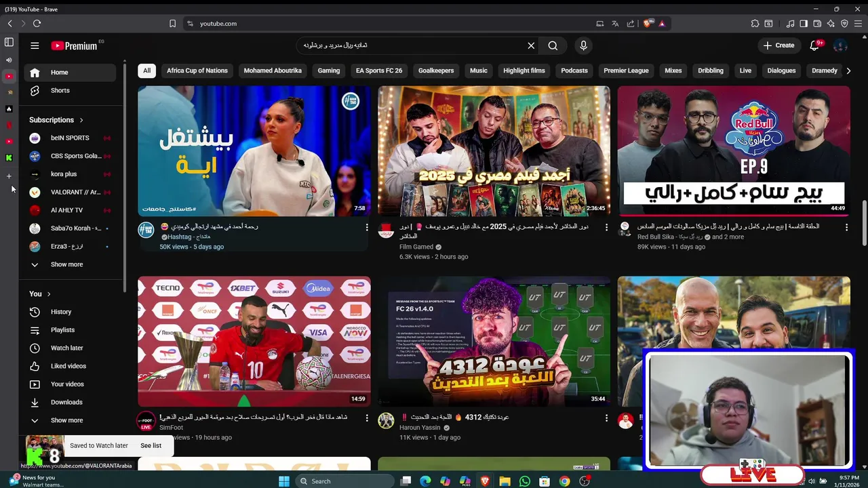
Task: Show more under the You section
Action: [x=71, y=420]
